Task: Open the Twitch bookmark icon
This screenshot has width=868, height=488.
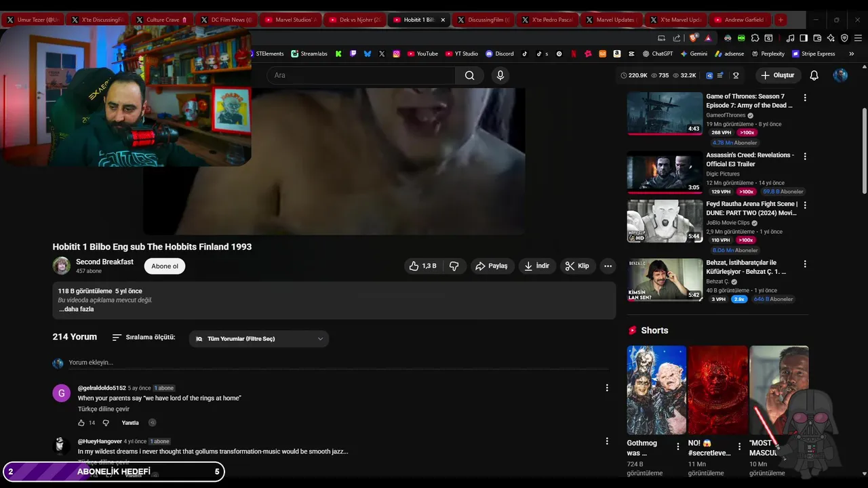Action: click(353, 54)
